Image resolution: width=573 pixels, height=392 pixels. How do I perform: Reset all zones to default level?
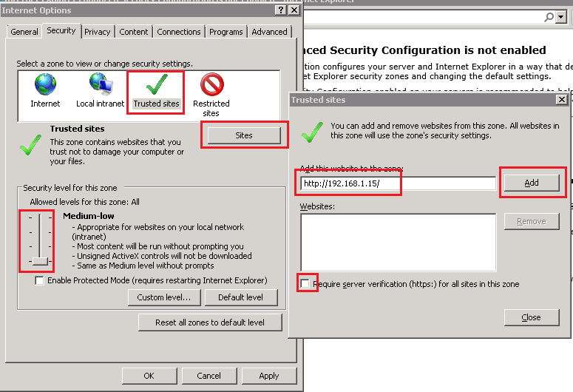210,322
